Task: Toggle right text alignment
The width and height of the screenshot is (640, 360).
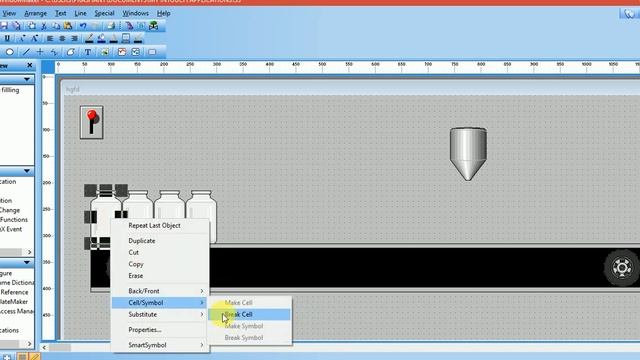Action: [74, 38]
